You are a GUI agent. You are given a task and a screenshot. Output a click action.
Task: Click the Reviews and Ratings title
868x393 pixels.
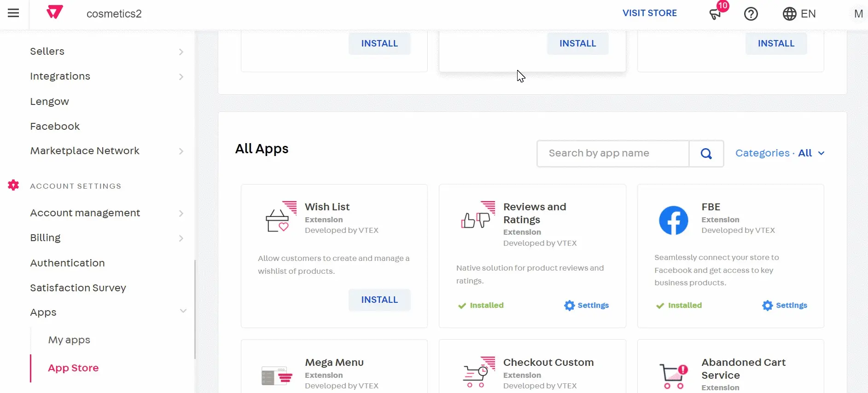click(x=535, y=213)
